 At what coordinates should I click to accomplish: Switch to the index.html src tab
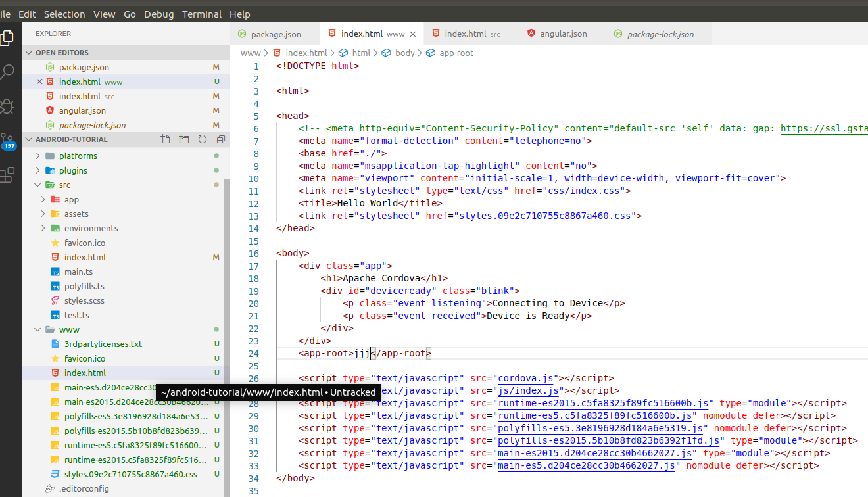tap(471, 34)
